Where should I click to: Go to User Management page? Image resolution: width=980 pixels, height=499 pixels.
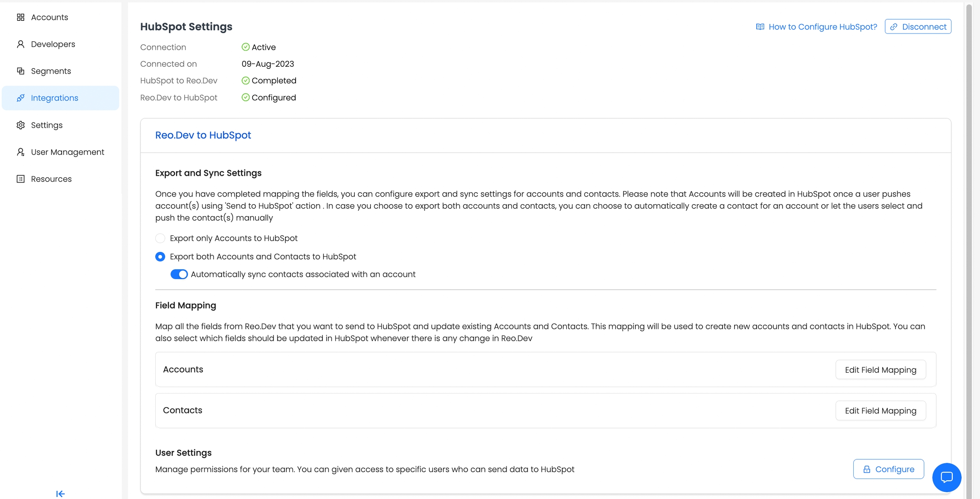[67, 152]
